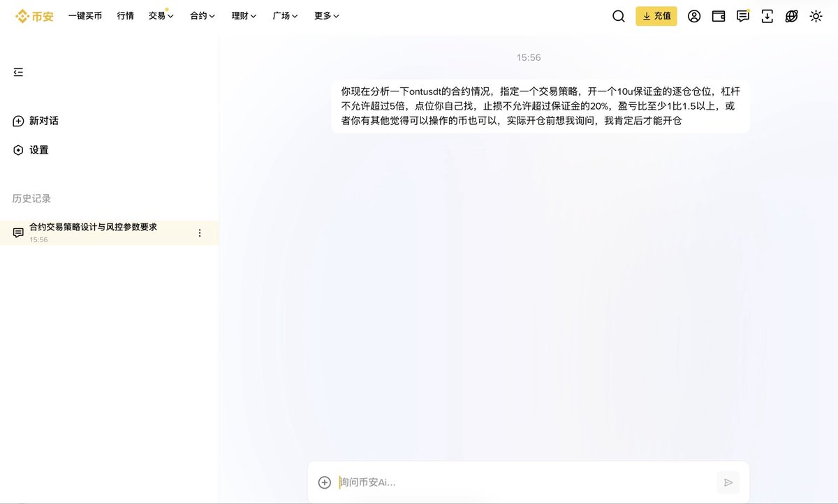Toggle light/dark theme with the sun icon

[x=816, y=16]
